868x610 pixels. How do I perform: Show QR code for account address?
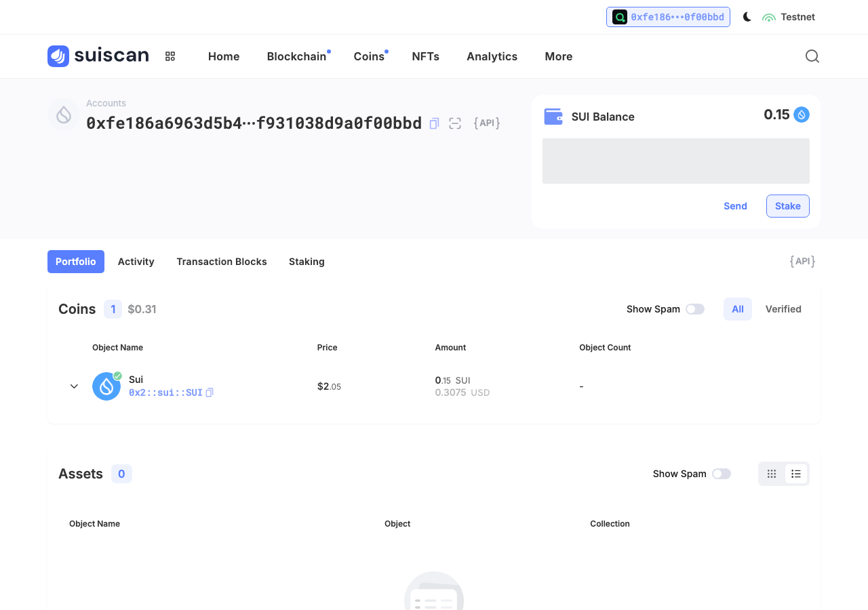[455, 123]
